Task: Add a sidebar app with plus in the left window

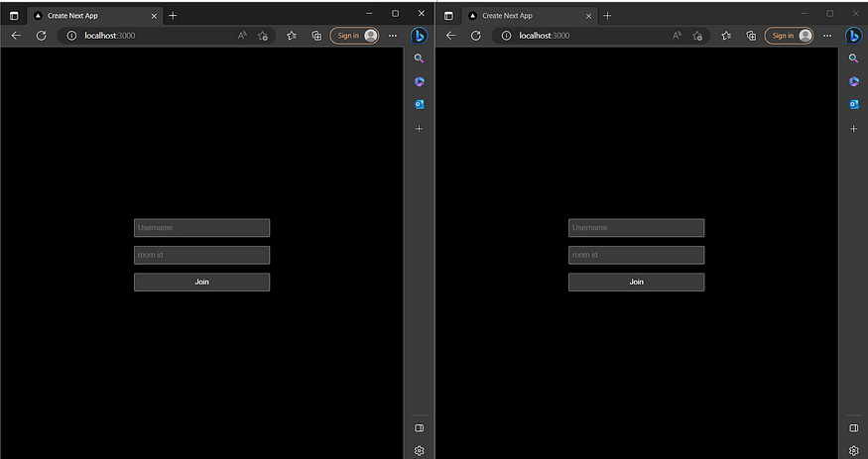Action: [x=419, y=128]
